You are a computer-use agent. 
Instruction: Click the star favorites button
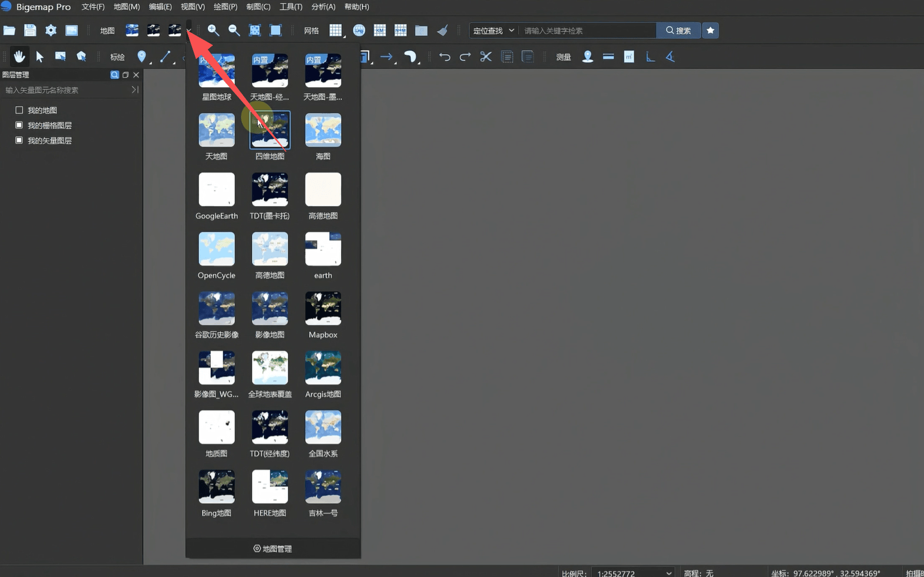pyautogui.click(x=710, y=31)
